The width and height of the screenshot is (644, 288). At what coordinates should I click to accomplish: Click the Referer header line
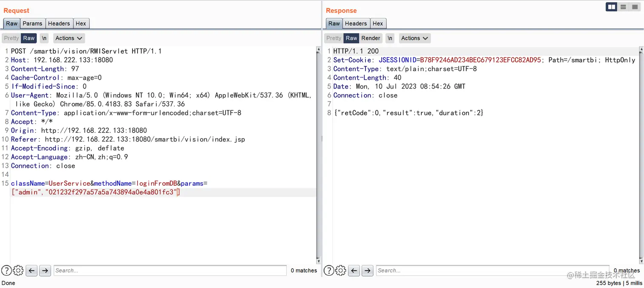128,139
